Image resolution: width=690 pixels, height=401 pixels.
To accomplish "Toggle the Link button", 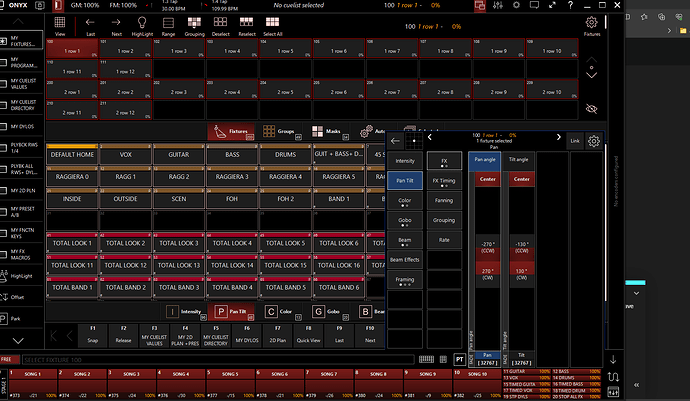I will click(575, 141).
